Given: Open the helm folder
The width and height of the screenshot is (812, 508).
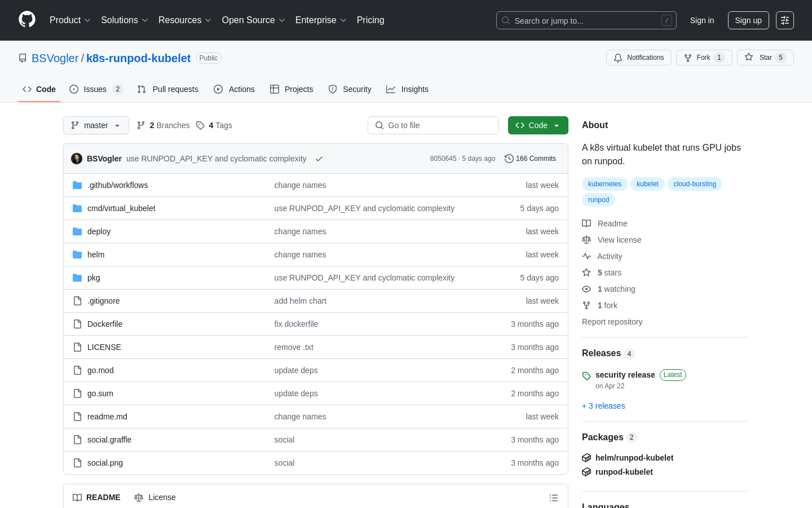Looking at the screenshot, I should click(96, 255).
